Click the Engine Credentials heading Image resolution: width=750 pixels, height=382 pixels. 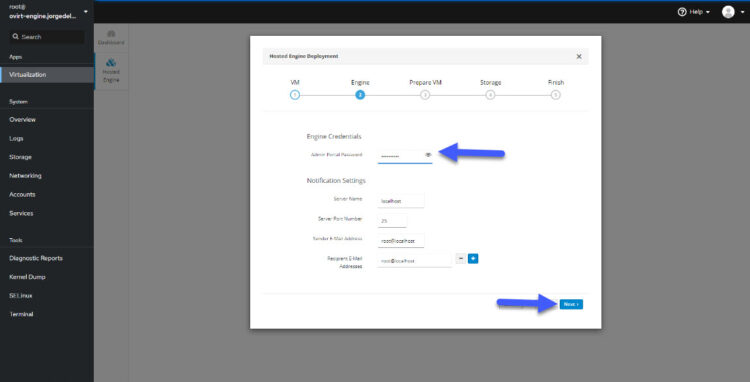point(334,137)
